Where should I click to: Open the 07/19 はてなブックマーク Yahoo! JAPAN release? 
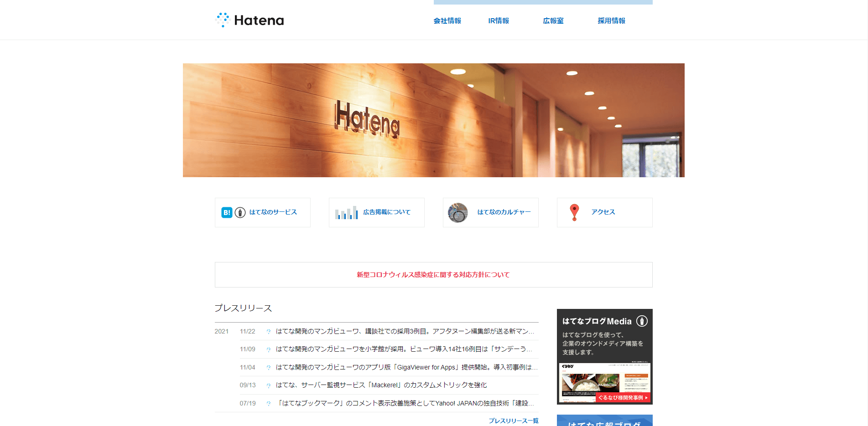point(405,403)
